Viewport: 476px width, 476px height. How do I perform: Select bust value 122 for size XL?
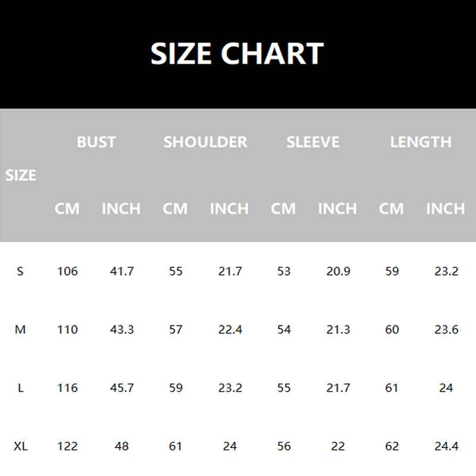pyautogui.click(x=67, y=446)
